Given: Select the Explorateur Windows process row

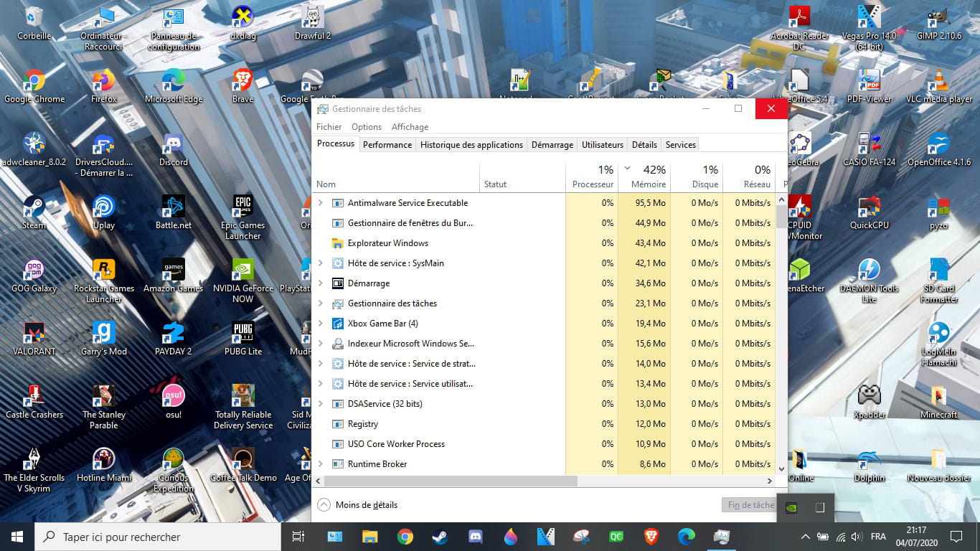Looking at the screenshot, I should pyautogui.click(x=545, y=243).
